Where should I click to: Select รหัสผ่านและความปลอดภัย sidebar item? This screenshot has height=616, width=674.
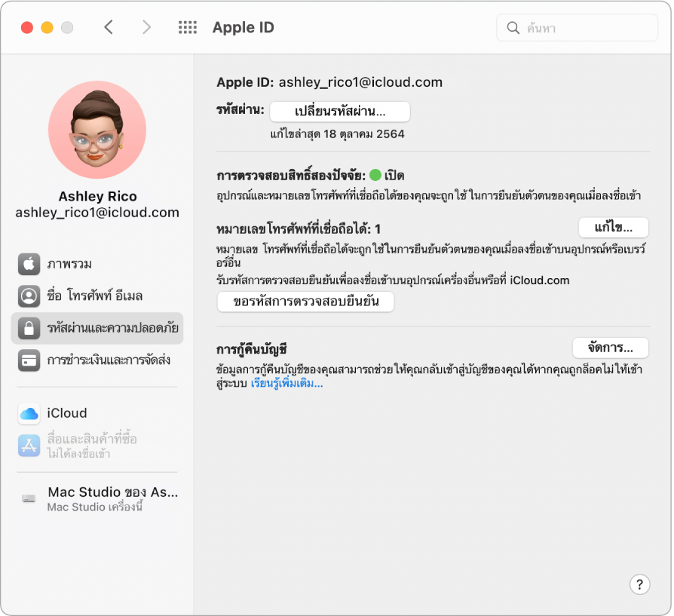[x=97, y=329]
